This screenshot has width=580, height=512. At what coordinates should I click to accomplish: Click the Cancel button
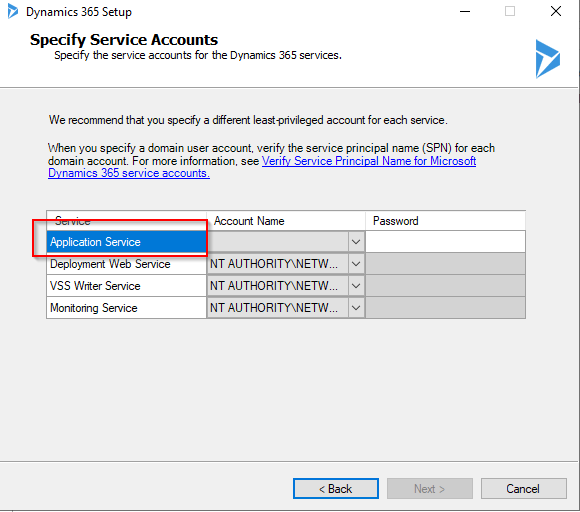pyautogui.click(x=523, y=489)
